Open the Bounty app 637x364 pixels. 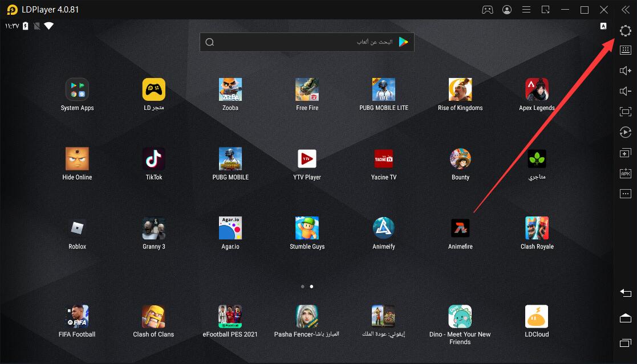[x=460, y=159]
